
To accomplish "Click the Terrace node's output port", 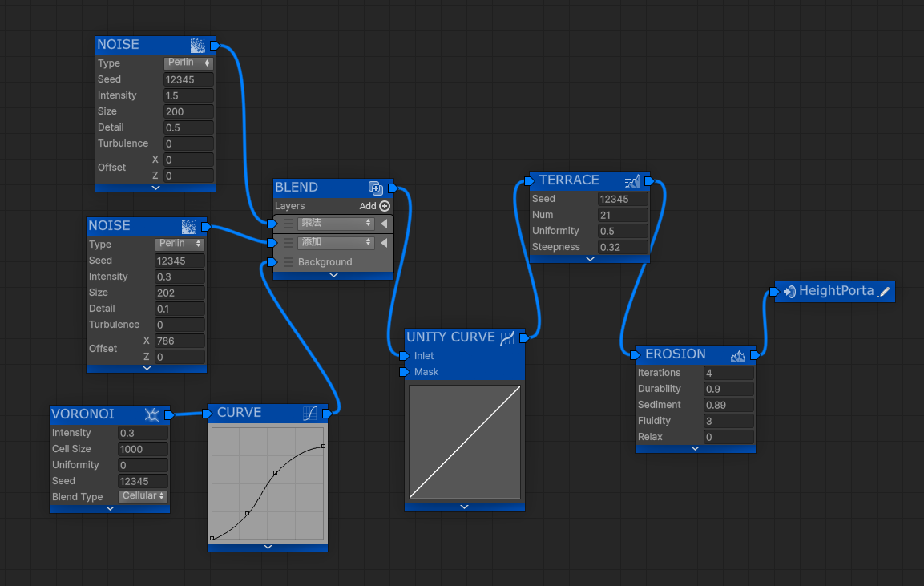I will [x=649, y=181].
